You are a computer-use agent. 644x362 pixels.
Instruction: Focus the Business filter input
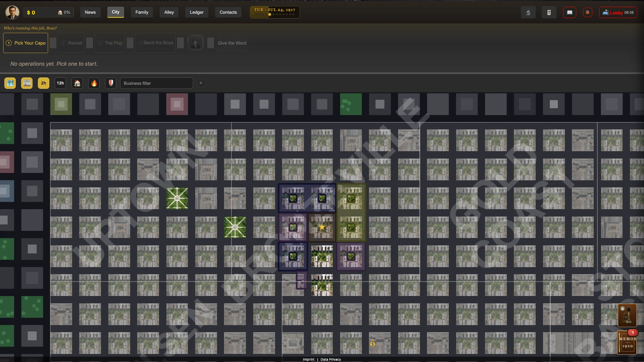(x=157, y=83)
